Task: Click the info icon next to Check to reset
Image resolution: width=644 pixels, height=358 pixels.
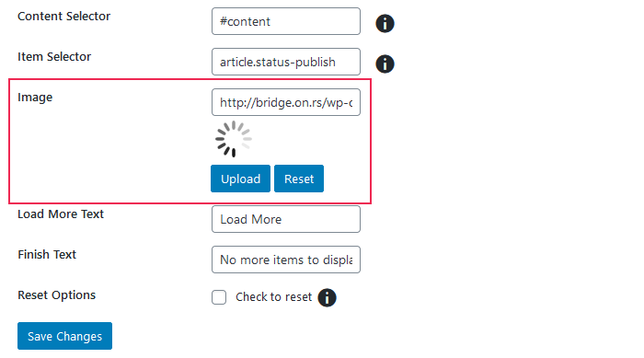Action: [327, 297]
